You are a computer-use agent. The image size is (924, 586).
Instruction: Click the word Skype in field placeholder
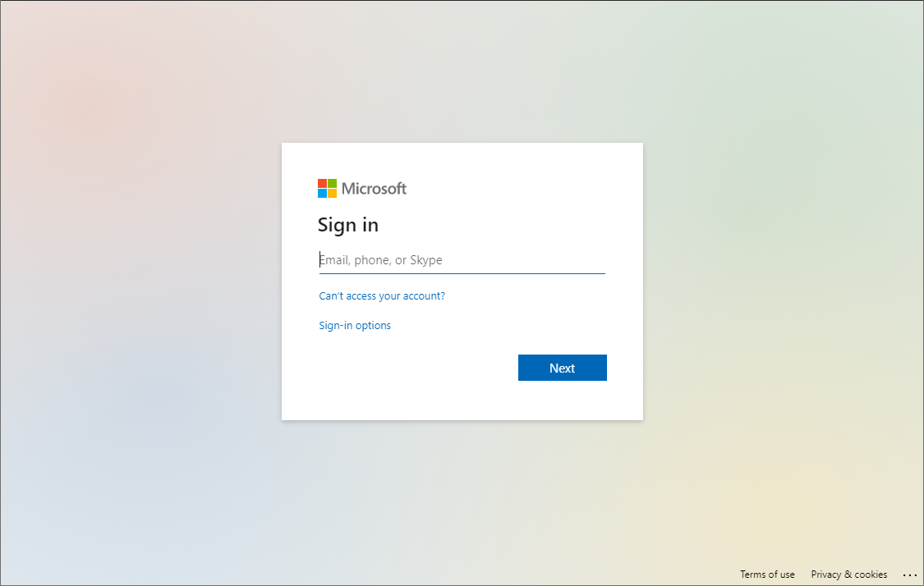pos(426,260)
